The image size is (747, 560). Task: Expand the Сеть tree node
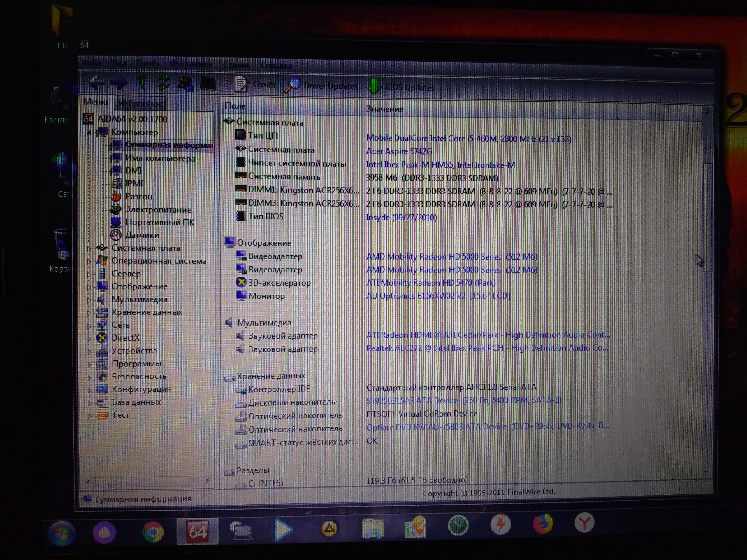coord(89,326)
